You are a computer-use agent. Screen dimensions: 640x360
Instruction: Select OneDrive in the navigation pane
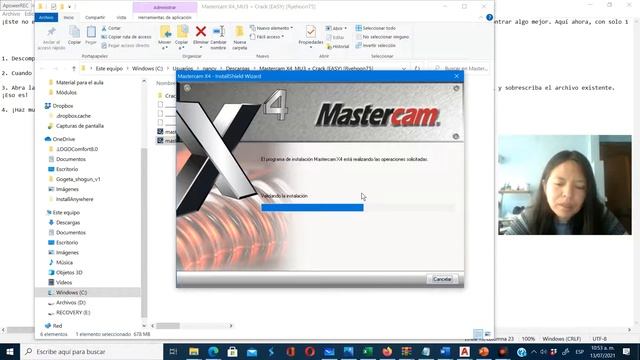coord(64,139)
